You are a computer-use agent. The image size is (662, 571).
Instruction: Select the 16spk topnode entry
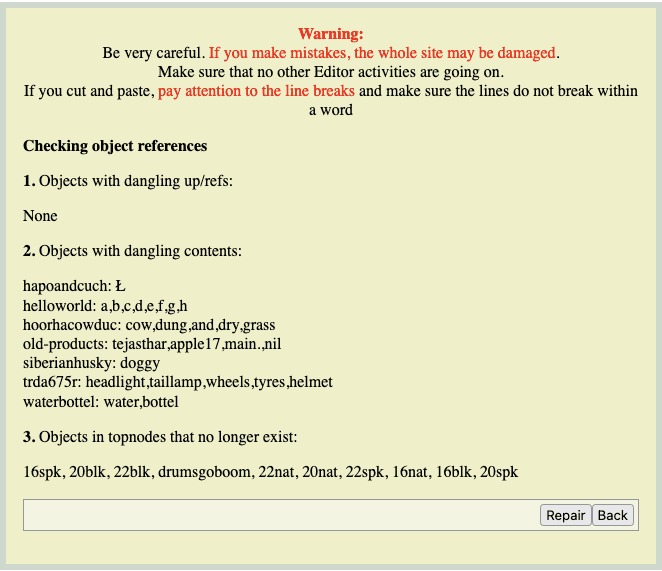click(x=43, y=472)
